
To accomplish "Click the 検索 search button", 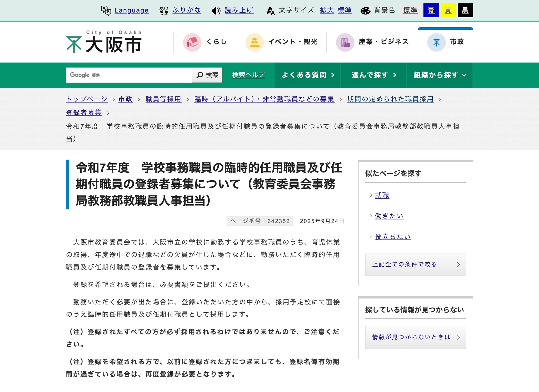I will tap(207, 75).
